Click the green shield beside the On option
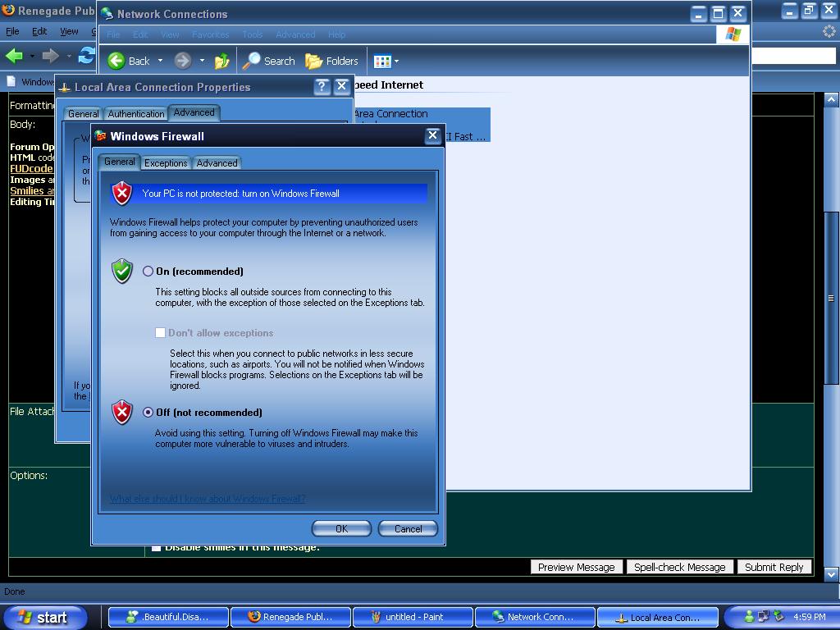Image resolution: width=840 pixels, height=630 pixels. (x=122, y=271)
